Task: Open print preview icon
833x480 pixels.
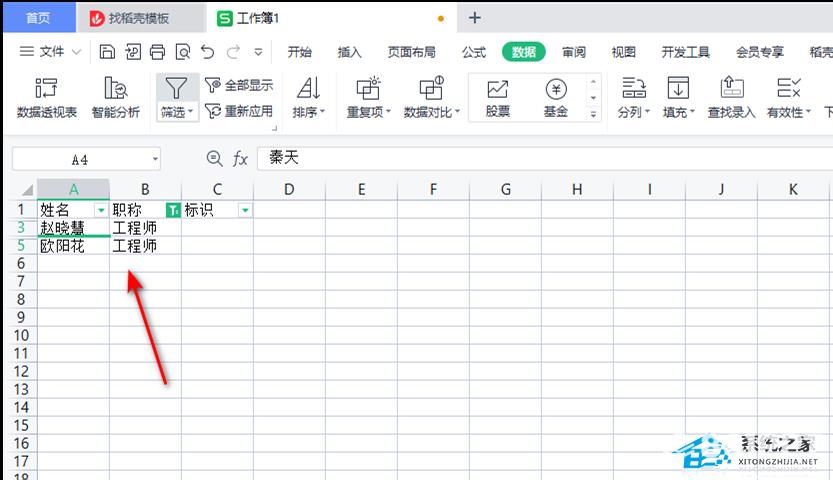Action: pyautogui.click(x=182, y=52)
